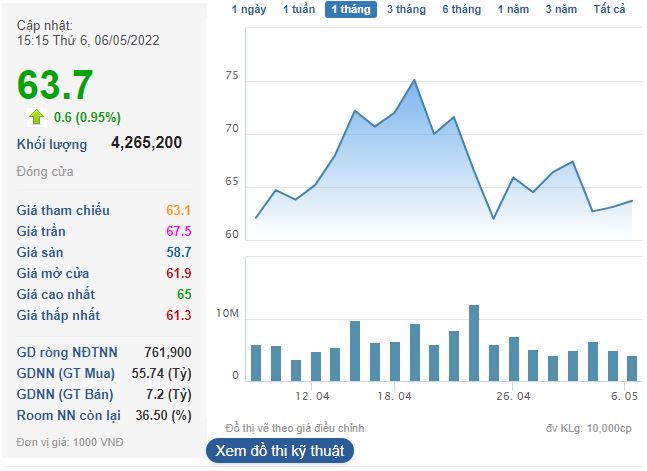This screenshot has height=471, width=647.
Task: Click the net foreign value 761,900
Action: coord(168,353)
